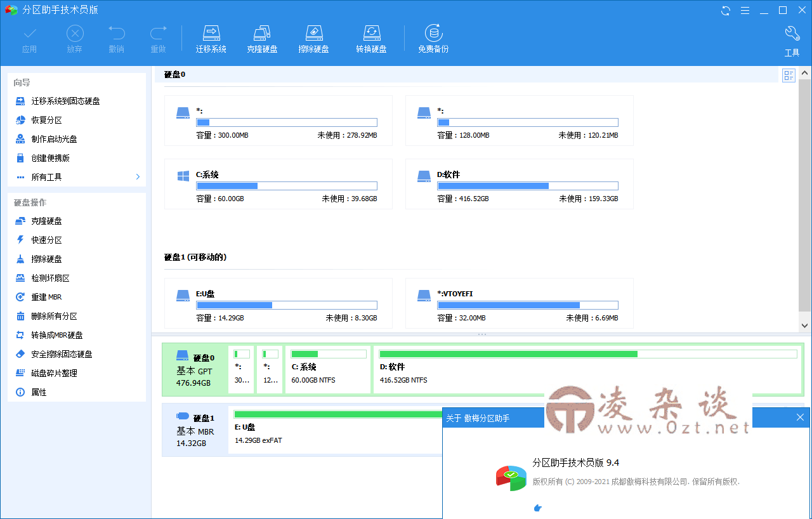This screenshot has width=812, height=519.
Task: Select the 300.00MB partition card
Action: pos(278,121)
